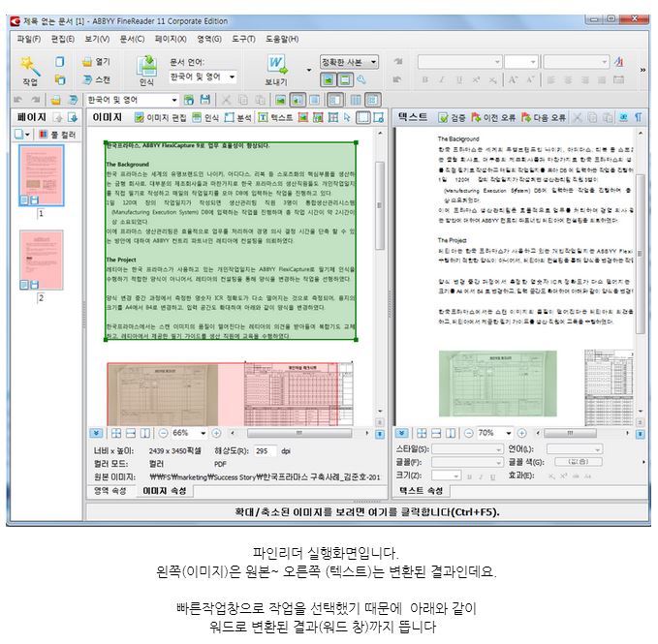The height and width of the screenshot is (644, 658).
Task: Toggle the second layout view button under 정확한 사본
Action: click(x=345, y=79)
